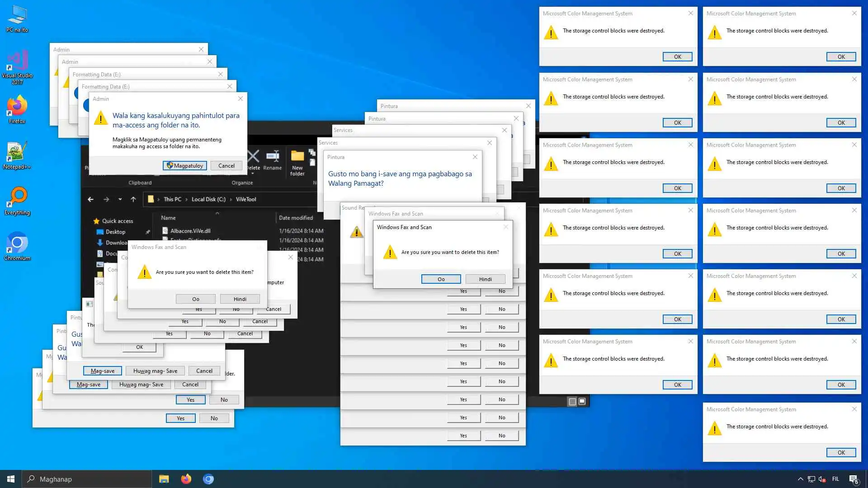The width and height of the screenshot is (868, 488).
Task: Sort by the Date modified column header
Action: [296, 218]
